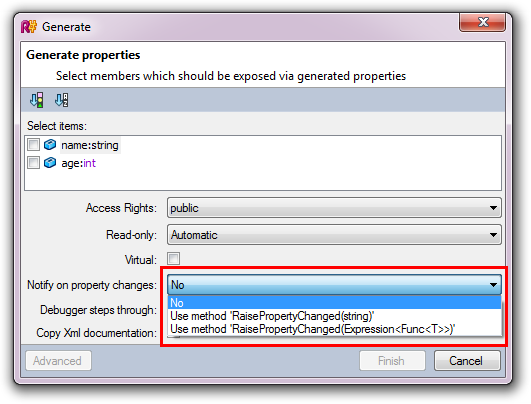
Task: Enable the Virtual checkbox
Action: tap(173, 259)
